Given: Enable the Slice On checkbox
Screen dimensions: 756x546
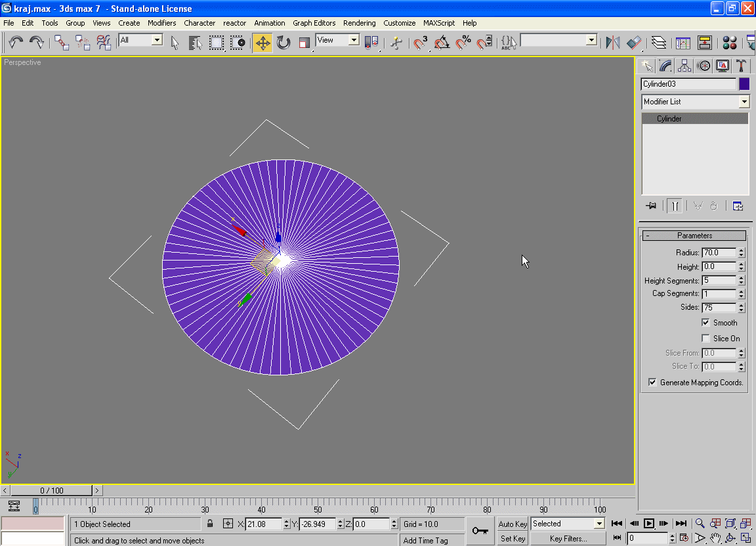Looking at the screenshot, I should coord(706,339).
